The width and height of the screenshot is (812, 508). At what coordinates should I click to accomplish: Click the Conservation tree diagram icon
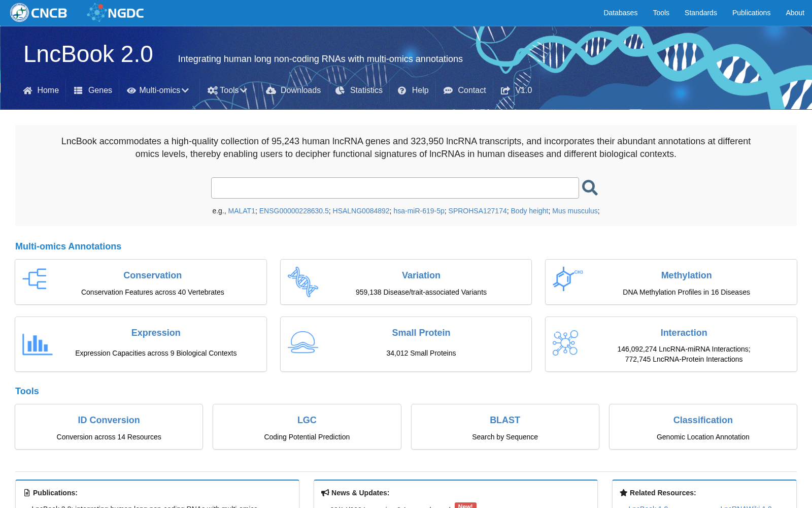(35, 279)
